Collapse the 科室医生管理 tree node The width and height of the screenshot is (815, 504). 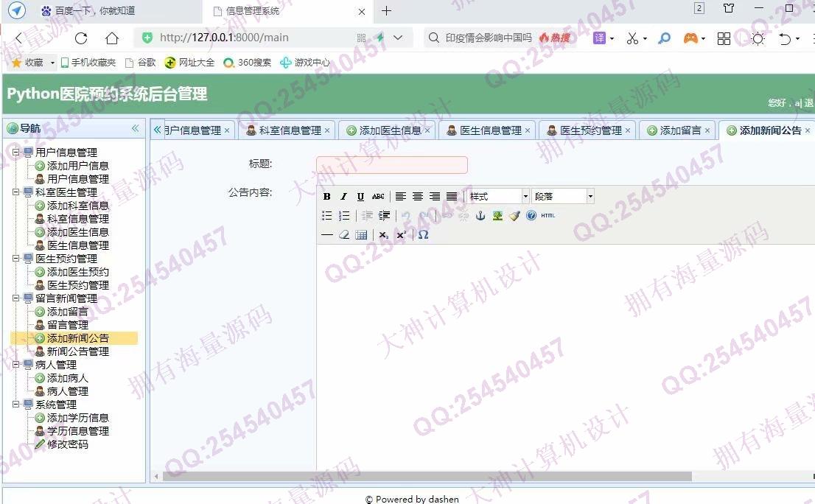tap(16, 192)
